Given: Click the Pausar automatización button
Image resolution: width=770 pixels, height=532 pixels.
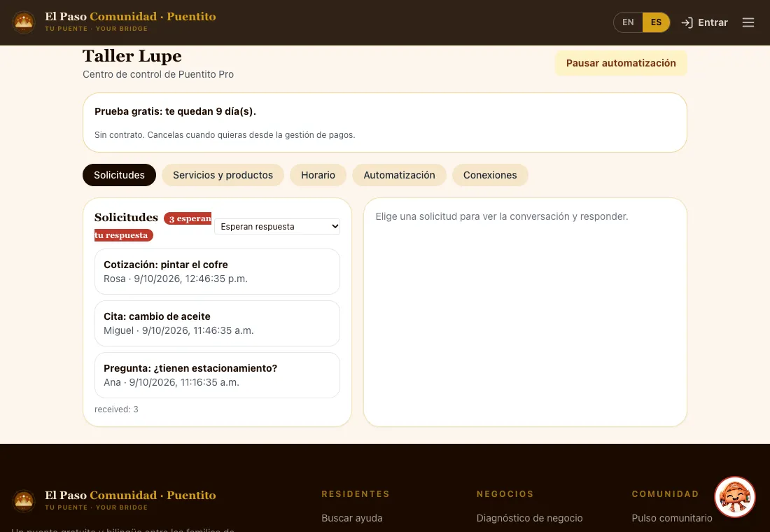Looking at the screenshot, I should click(621, 63).
